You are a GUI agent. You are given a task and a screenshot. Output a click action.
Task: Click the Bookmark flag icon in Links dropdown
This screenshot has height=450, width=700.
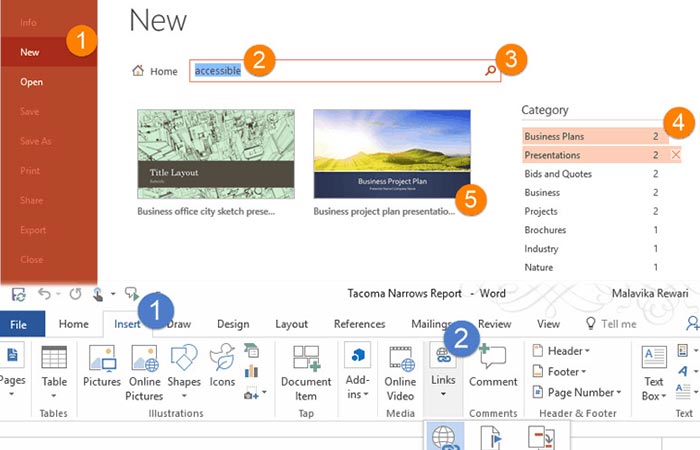coord(491,438)
